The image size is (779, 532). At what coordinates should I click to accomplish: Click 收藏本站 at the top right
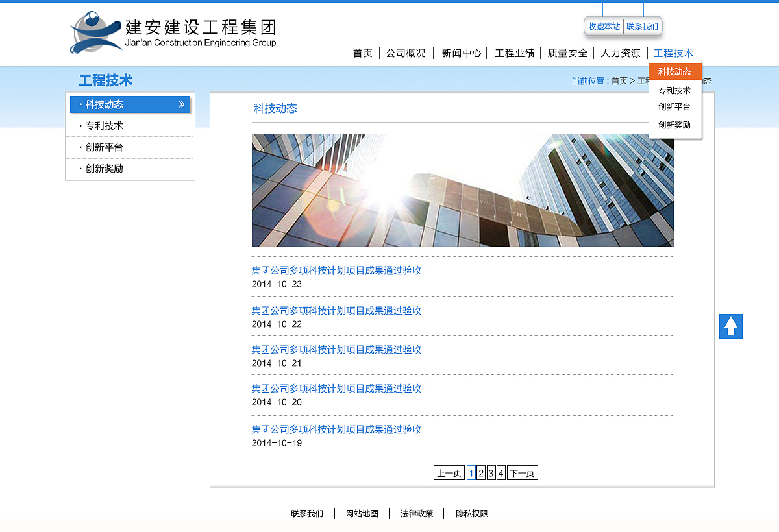tap(602, 26)
